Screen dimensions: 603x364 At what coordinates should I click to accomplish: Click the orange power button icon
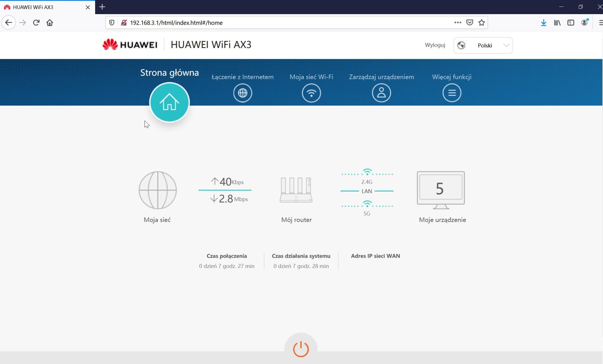301,349
